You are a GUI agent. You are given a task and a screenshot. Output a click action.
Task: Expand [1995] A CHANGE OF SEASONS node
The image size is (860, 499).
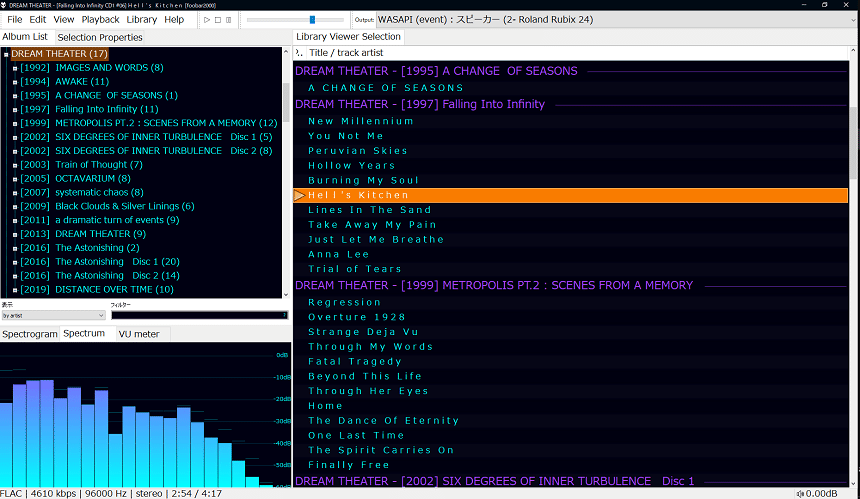coord(15,96)
